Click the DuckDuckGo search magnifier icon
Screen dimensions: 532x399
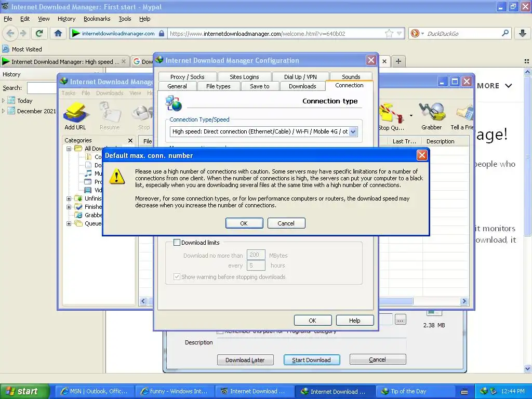click(505, 33)
